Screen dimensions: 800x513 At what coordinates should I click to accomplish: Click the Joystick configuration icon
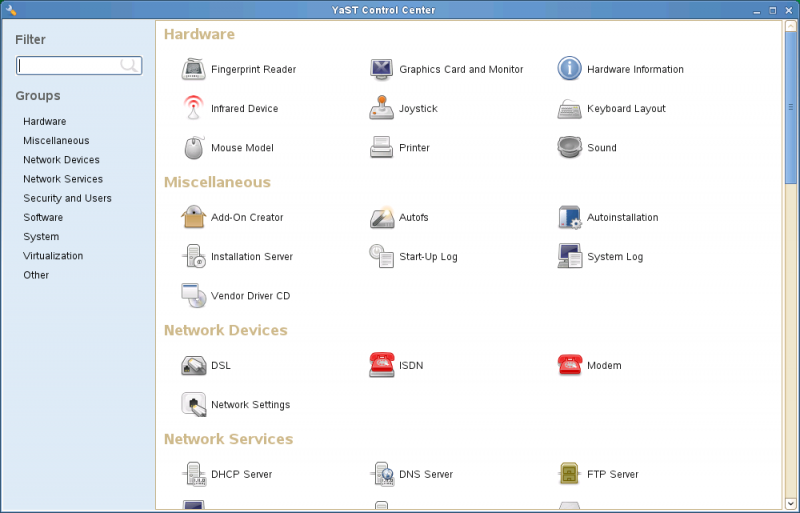382,108
